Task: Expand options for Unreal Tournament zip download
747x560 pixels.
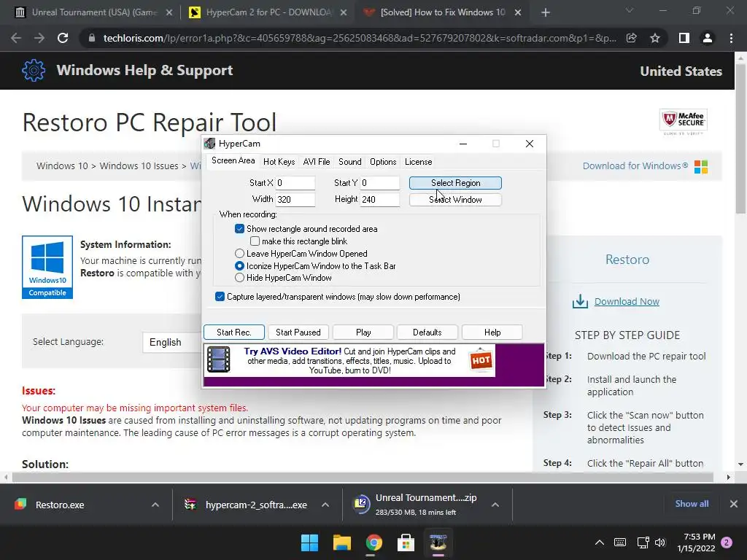Action: (x=495, y=505)
